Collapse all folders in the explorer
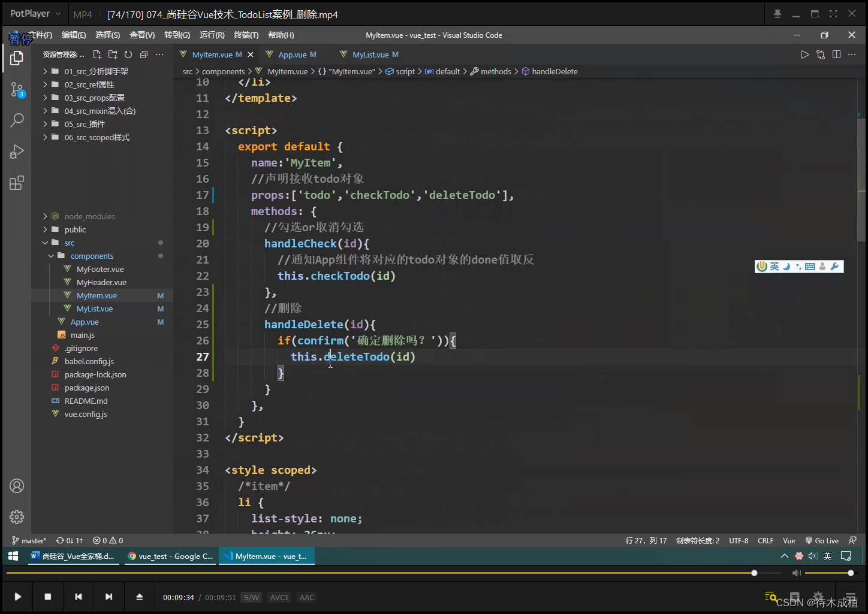Image resolution: width=868 pixels, height=614 pixels. (x=144, y=55)
